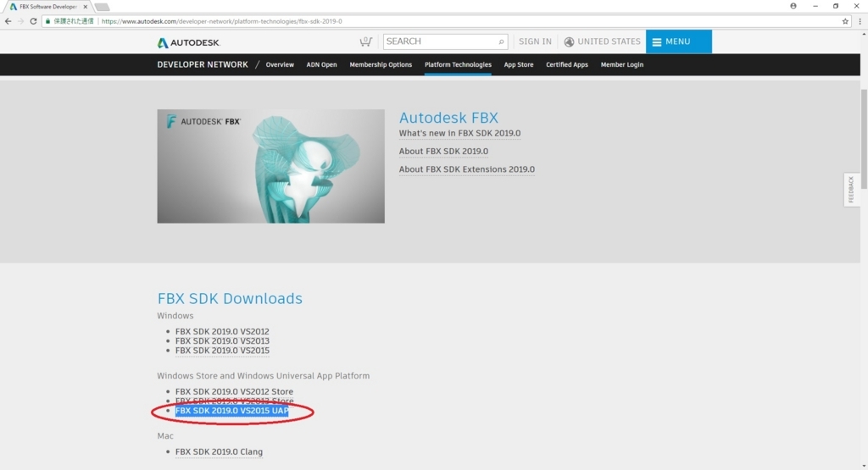Click the scrollbar down arrow
This screenshot has height=470, width=868.
pyautogui.click(x=864, y=466)
